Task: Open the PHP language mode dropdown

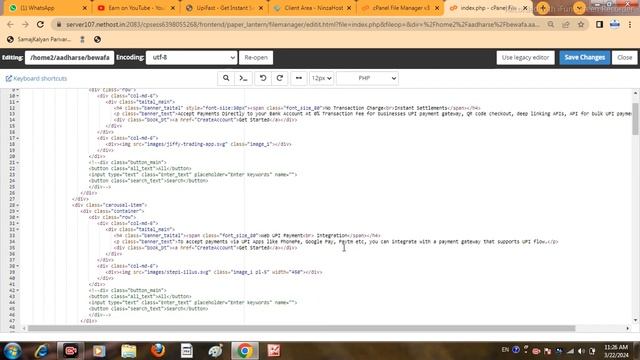Action: point(367,78)
